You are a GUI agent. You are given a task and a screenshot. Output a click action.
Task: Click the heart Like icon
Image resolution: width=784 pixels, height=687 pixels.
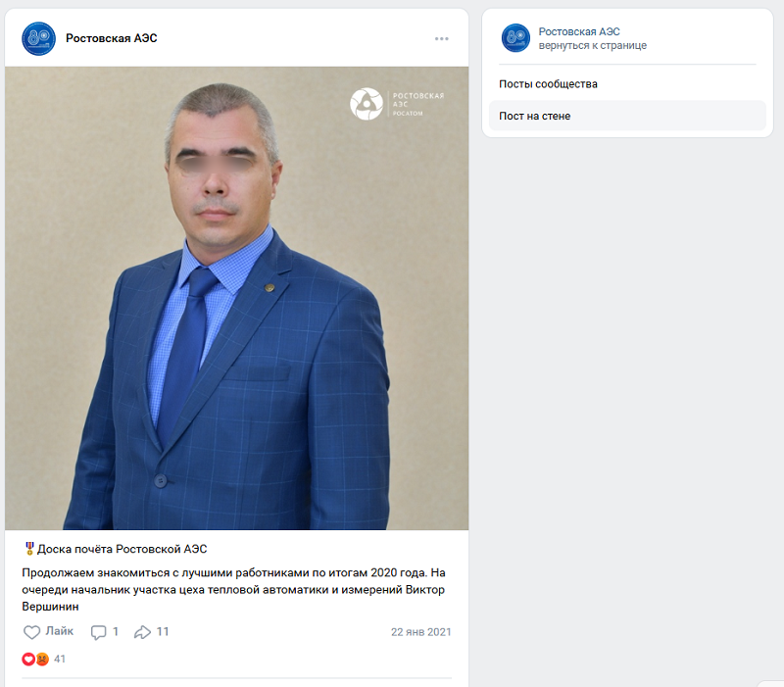coord(31,632)
